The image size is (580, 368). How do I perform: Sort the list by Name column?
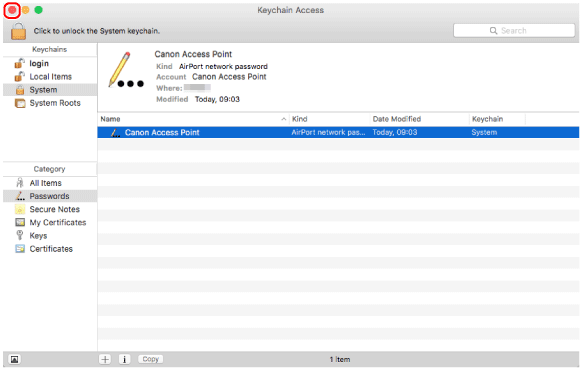coord(193,119)
